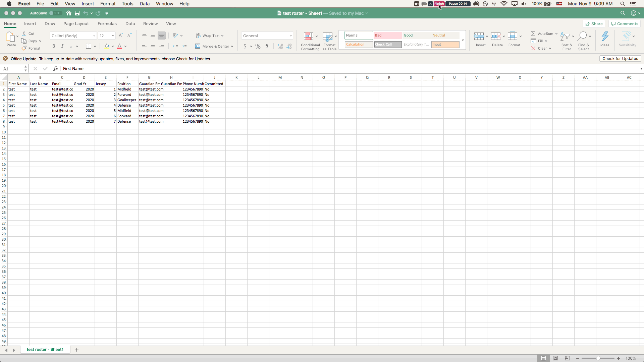This screenshot has width=644, height=362.
Task: Click the search magnifier in Excel title bar
Action: pyautogui.click(x=623, y=13)
